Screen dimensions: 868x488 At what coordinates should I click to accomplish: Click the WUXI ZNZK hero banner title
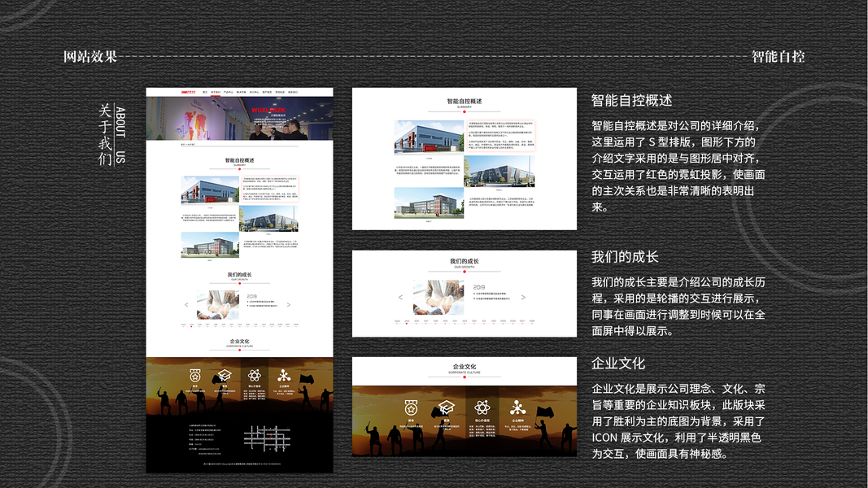[268, 110]
